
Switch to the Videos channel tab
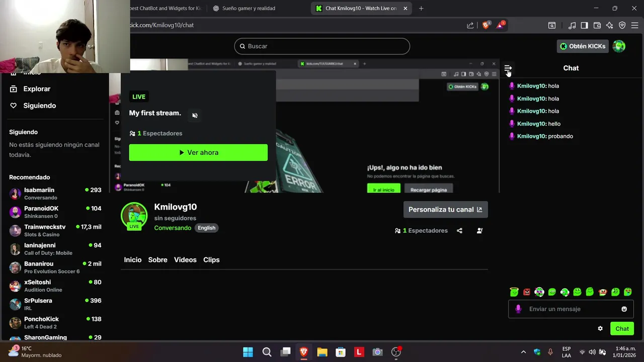tap(185, 260)
